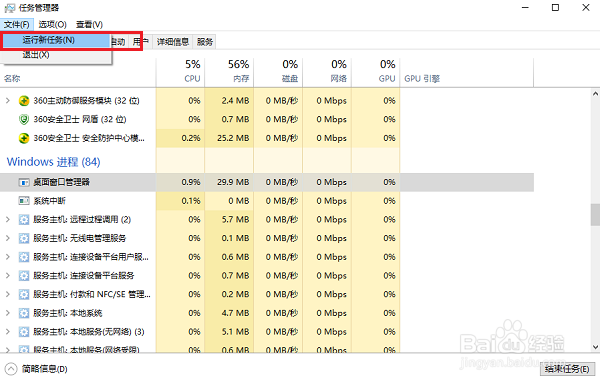The width and height of the screenshot is (600, 384).
Task: Click the vertical scrollbar thumb
Action: pos(595,215)
